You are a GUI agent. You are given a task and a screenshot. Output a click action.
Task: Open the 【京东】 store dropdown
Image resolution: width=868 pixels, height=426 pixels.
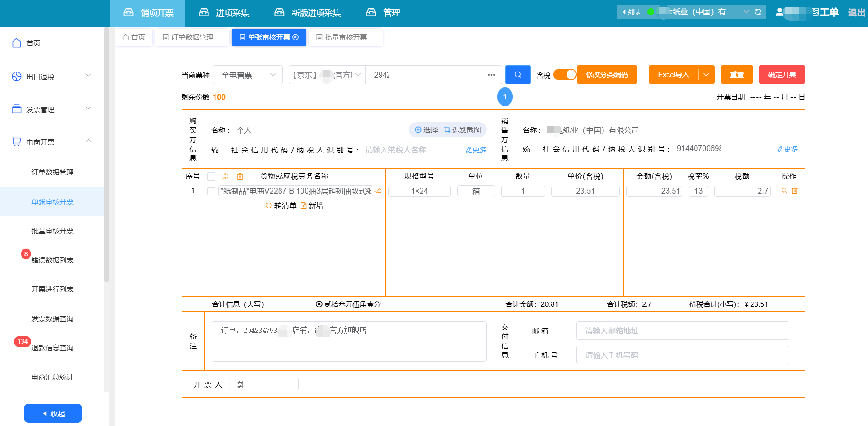pos(327,75)
